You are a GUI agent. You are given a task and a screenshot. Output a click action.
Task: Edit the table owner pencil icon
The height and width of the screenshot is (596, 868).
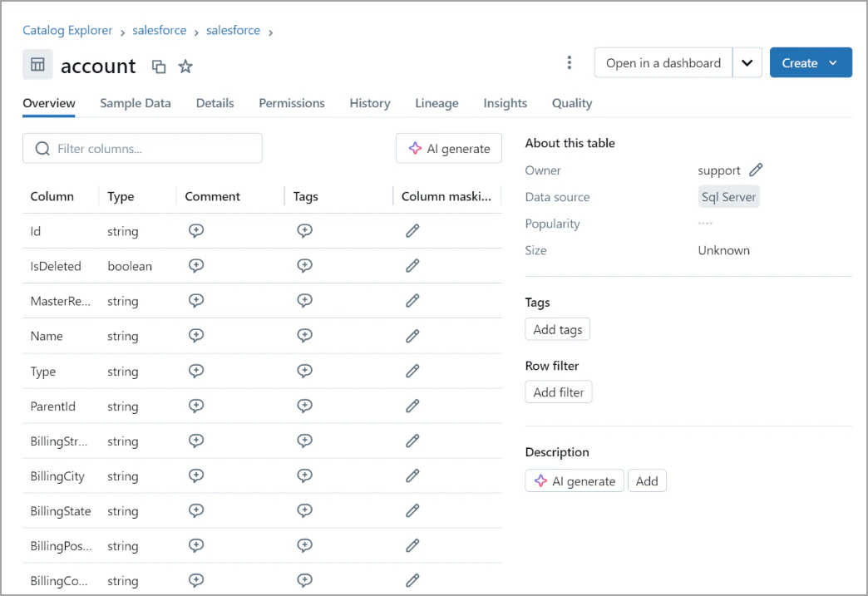[x=756, y=170]
